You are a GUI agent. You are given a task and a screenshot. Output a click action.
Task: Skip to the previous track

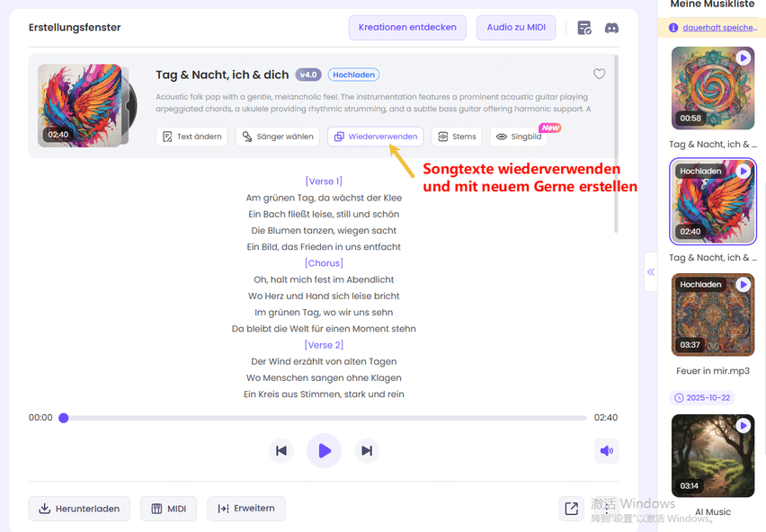(281, 451)
